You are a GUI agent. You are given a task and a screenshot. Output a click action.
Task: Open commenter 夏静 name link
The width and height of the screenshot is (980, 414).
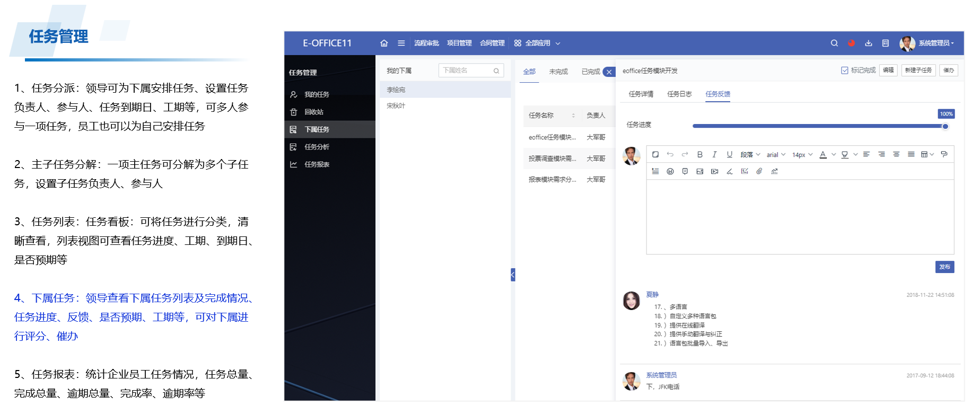click(652, 294)
